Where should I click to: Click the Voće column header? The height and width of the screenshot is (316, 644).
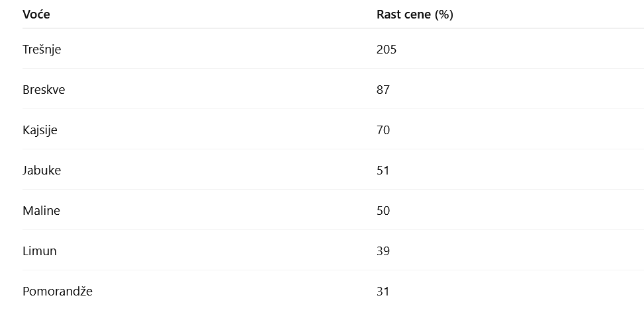tap(36, 15)
